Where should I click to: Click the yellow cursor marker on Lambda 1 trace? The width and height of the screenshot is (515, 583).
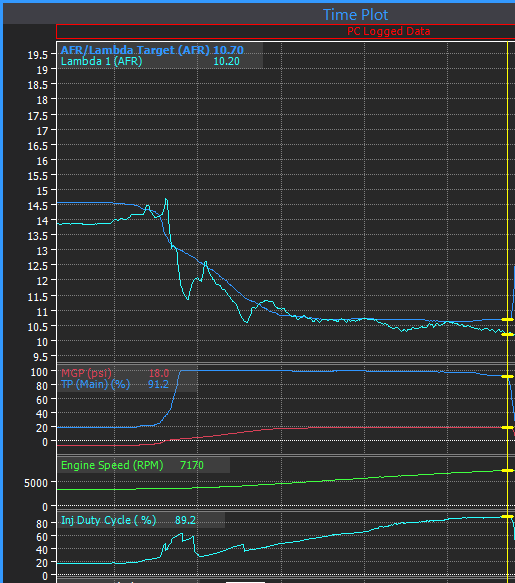[507, 334]
